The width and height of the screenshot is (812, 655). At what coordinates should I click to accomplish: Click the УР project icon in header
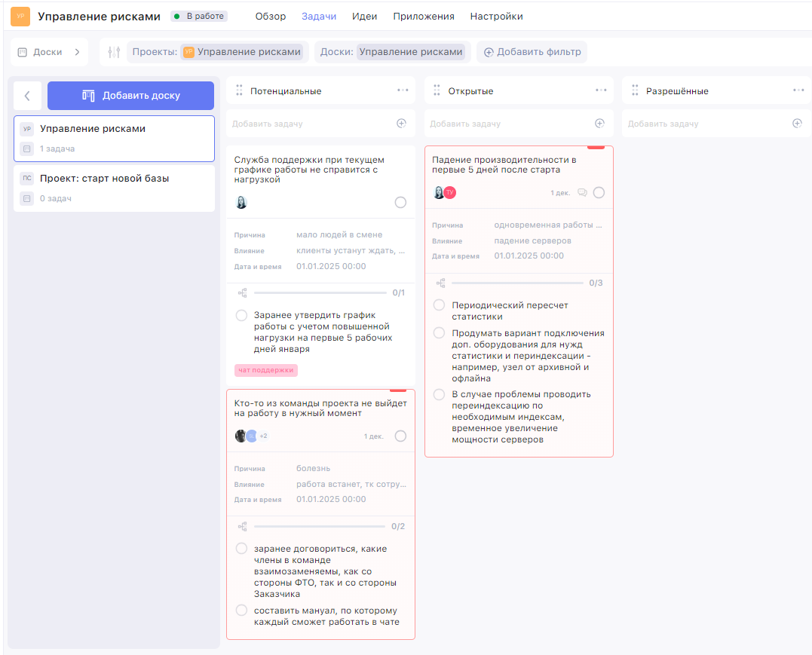(x=20, y=17)
